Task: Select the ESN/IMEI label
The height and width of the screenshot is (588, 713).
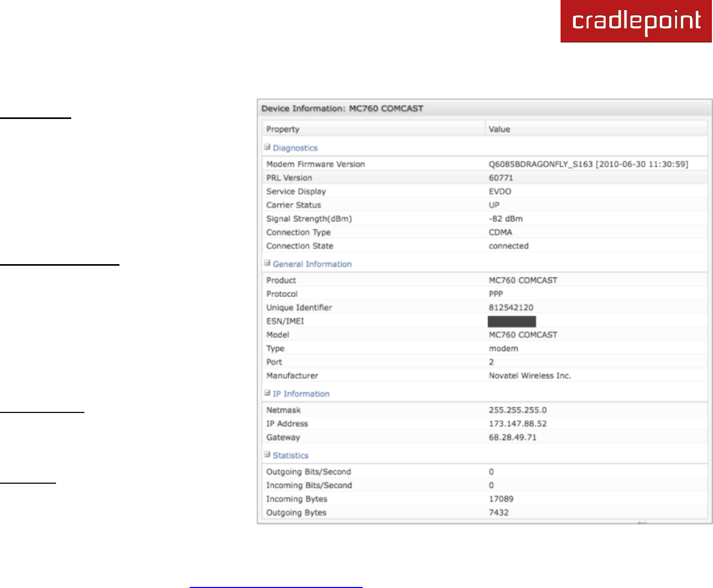Action: pos(285,321)
